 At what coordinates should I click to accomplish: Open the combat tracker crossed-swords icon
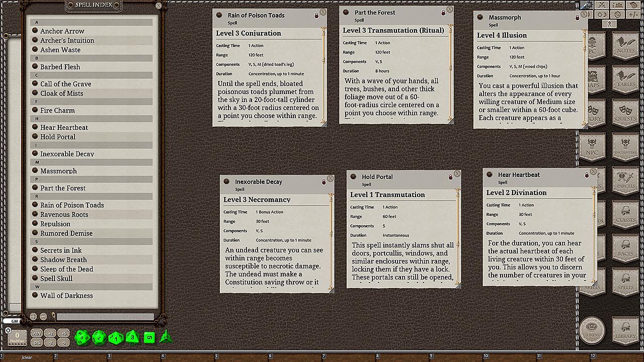tap(601, 5)
